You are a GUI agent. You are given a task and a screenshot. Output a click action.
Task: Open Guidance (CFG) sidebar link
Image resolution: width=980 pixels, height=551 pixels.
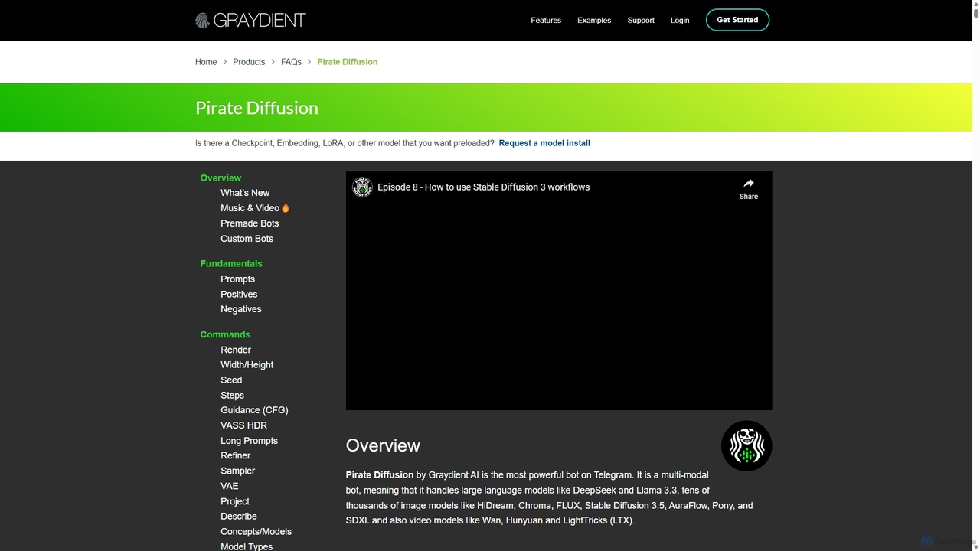(x=254, y=410)
